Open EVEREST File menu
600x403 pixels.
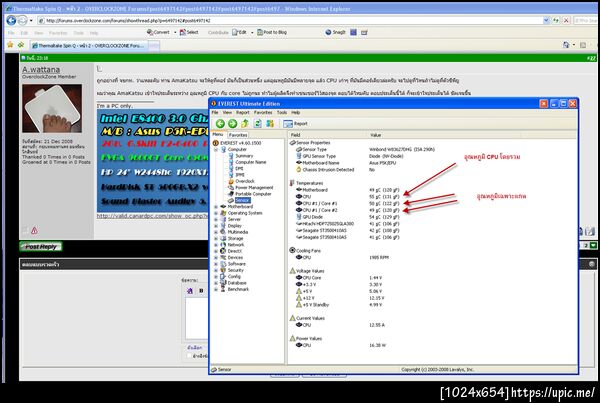[215, 113]
